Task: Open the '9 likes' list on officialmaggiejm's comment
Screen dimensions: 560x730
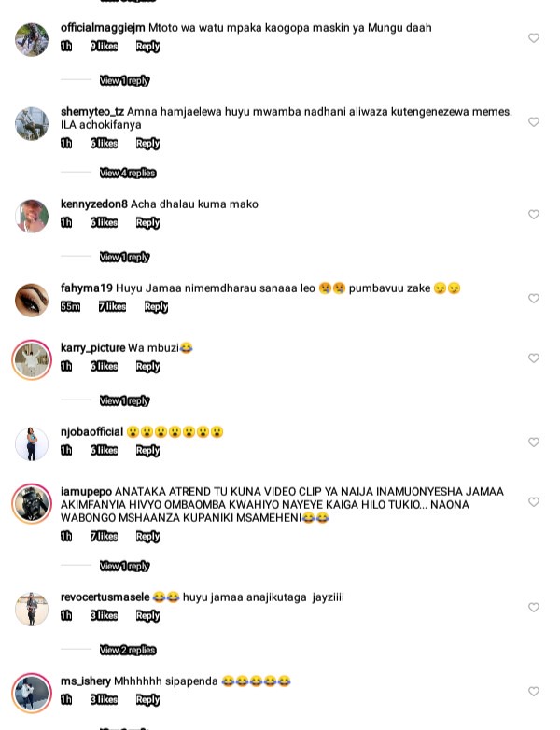Action: [104, 46]
